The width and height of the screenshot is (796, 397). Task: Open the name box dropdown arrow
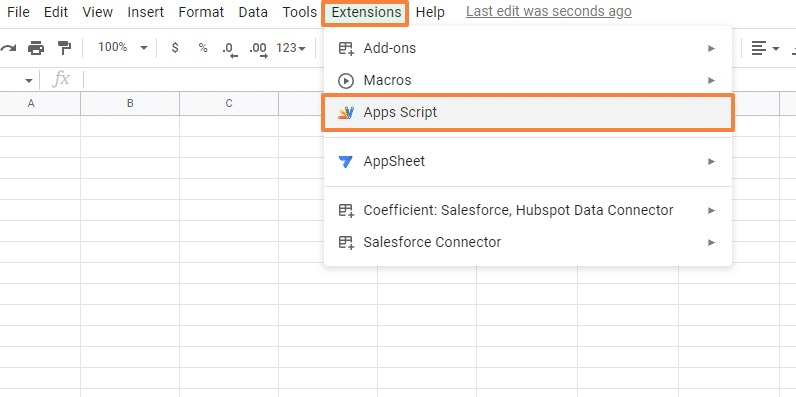29,80
